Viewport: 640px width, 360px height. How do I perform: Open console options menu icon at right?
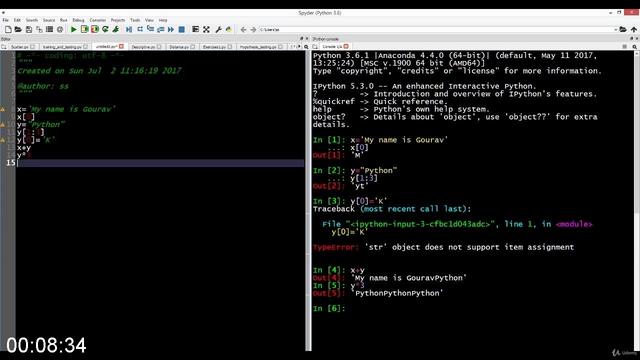(635, 47)
